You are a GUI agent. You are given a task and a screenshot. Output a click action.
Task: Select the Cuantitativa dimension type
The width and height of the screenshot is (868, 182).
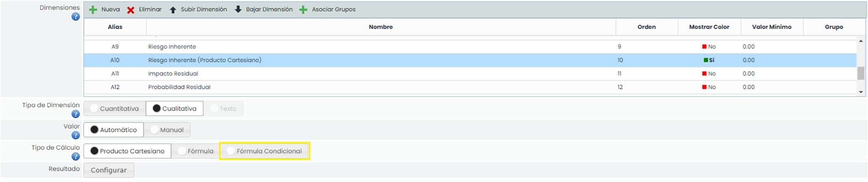pyautogui.click(x=115, y=108)
